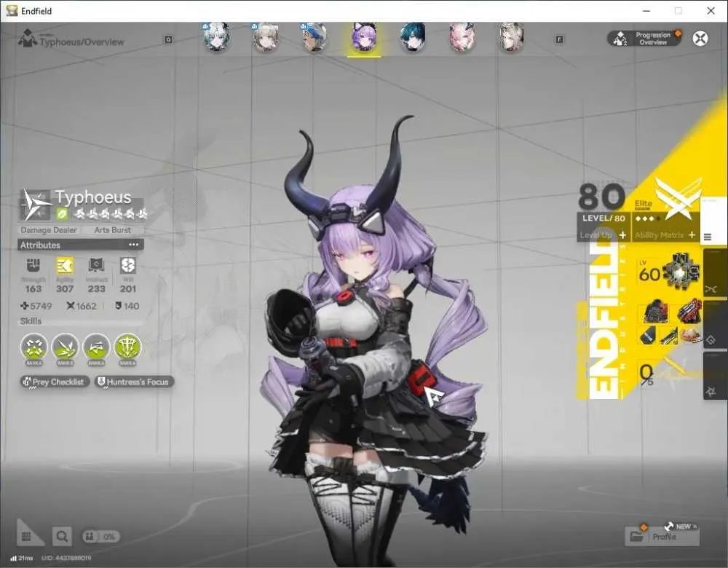Click the highlighted Agility attribute icon
The height and width of the screenshot is (568, 728).
(65, 266)
